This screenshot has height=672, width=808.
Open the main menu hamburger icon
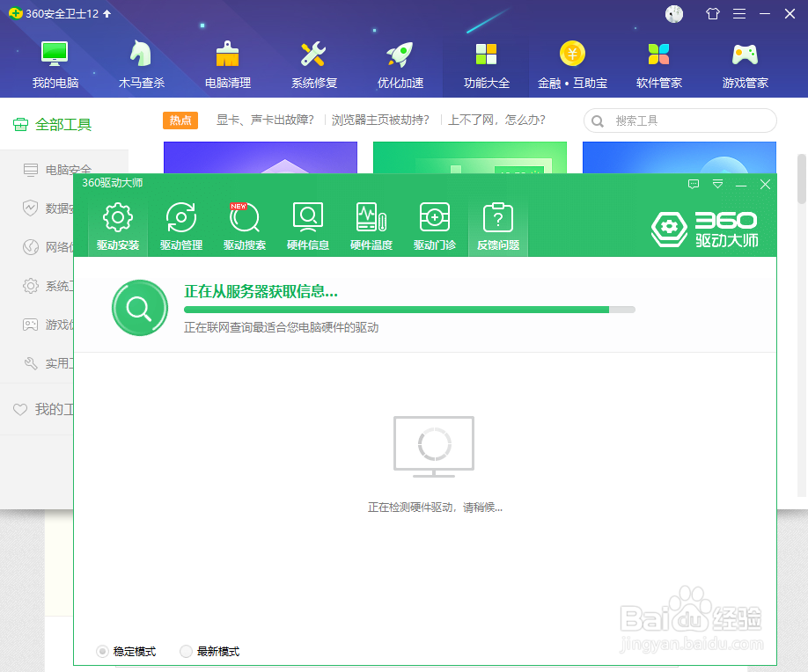(x=739, y=14)
